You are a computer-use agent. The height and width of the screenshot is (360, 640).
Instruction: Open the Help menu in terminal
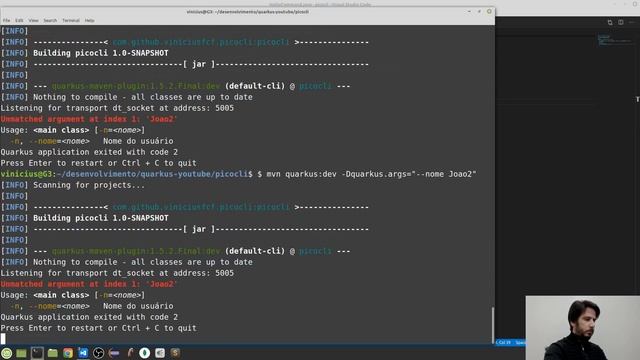coord(89,20)
